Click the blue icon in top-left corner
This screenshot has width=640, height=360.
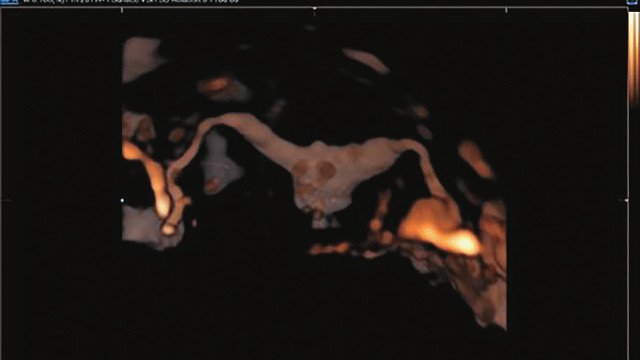tap(9, 2)
